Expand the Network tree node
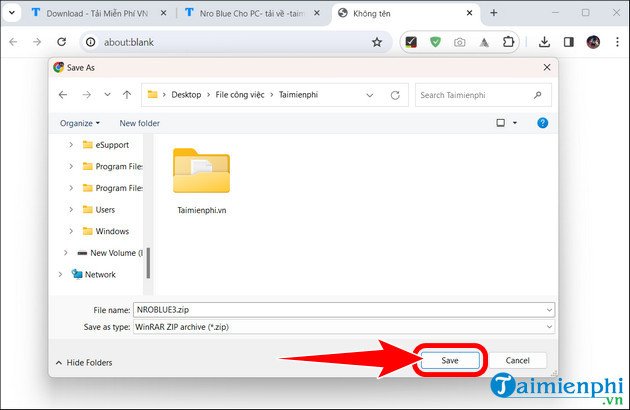This screenshot has height=410, width=630. (x=60, y=274)
